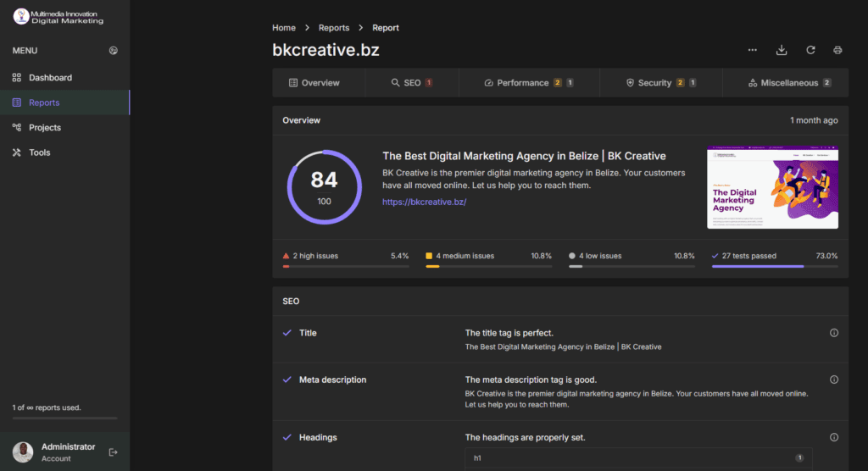Switch to the SEO tab

(x=412, y=83)
